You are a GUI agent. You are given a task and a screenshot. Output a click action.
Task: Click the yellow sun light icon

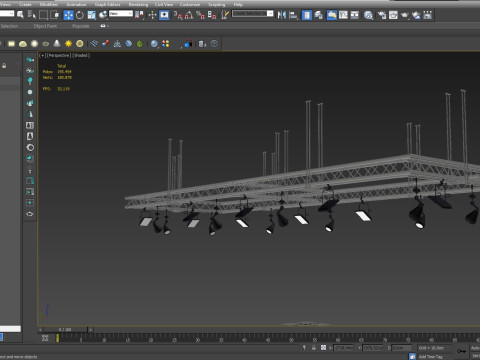click(68, 44)
